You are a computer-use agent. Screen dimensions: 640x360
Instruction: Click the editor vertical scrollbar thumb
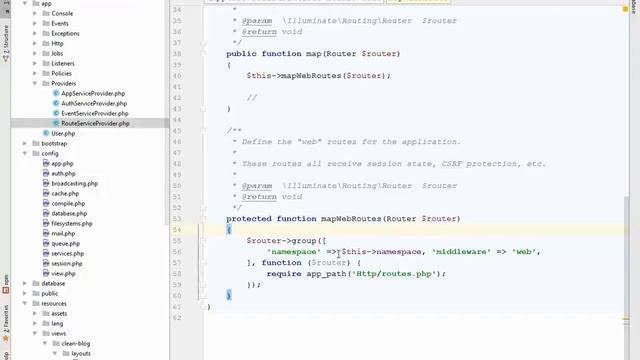[626, 278]
